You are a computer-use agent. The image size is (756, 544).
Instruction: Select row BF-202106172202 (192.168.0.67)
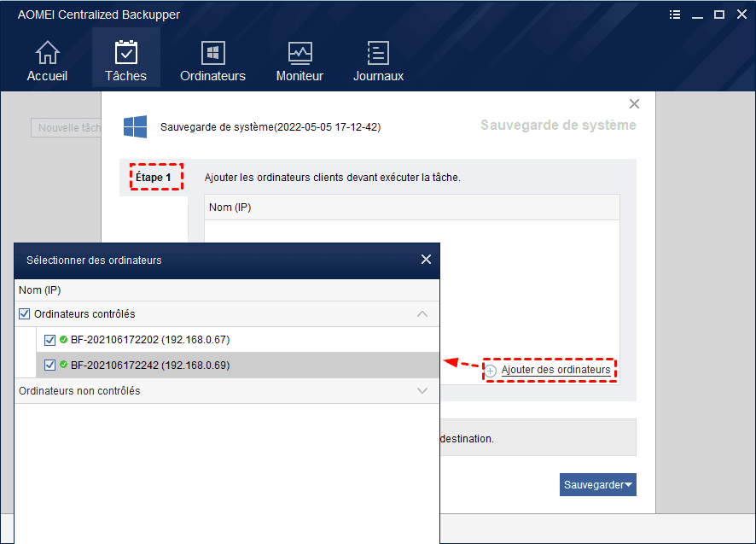238,340
